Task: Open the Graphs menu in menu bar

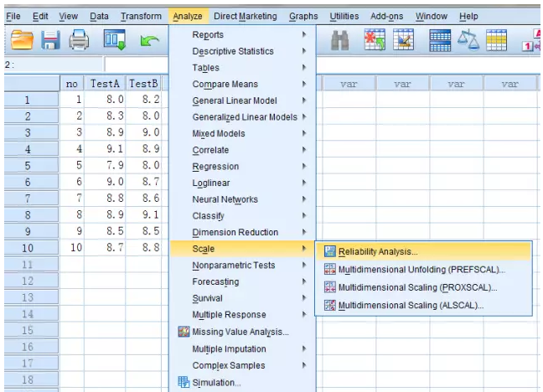Action: coord(303,16)
